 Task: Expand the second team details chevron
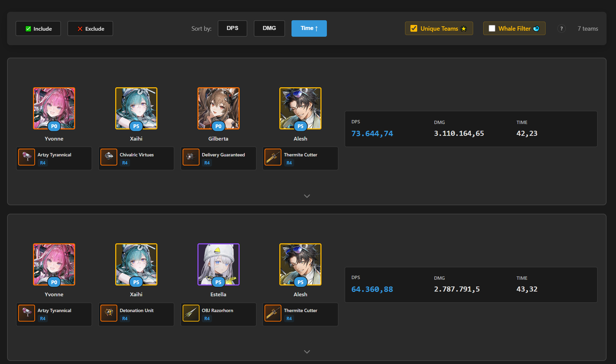pyautogui.click(x=307, y=352)
